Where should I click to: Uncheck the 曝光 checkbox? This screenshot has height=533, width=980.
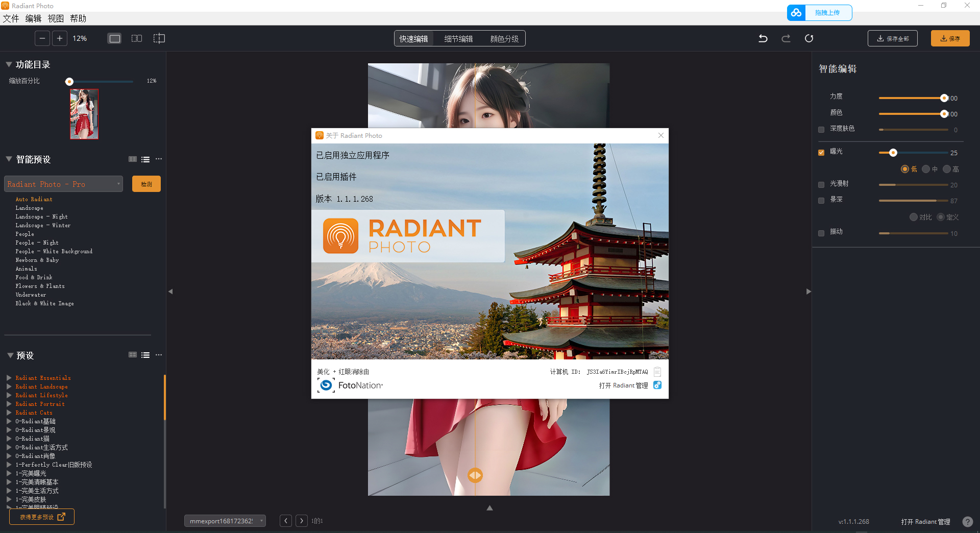[821, 152]
